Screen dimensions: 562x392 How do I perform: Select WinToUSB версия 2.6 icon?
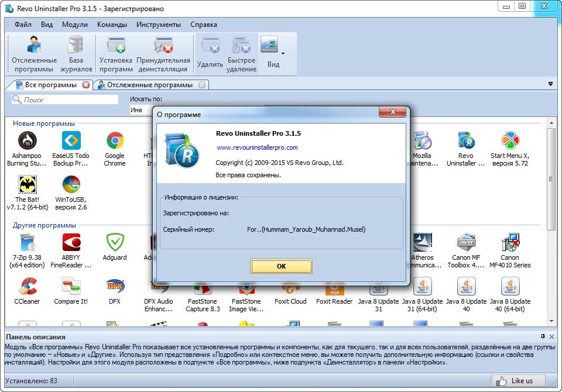click(71, 184)
